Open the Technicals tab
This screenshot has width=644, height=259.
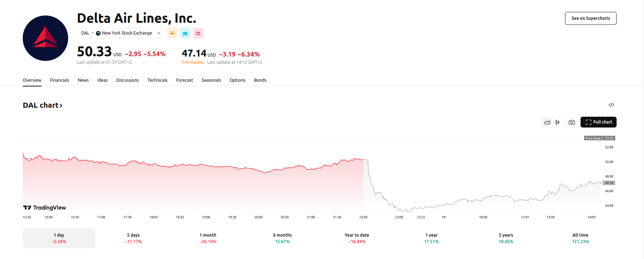pos(158,80)
